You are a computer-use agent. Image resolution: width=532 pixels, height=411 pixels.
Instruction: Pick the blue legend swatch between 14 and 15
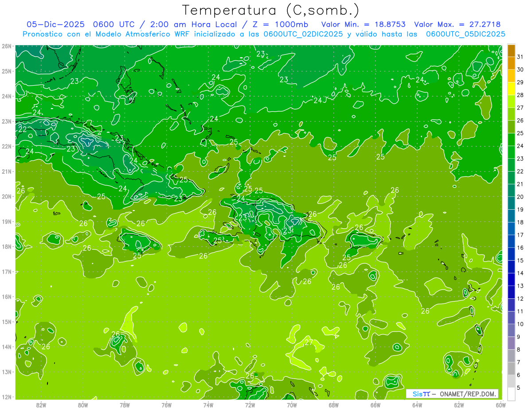[511, 266]
